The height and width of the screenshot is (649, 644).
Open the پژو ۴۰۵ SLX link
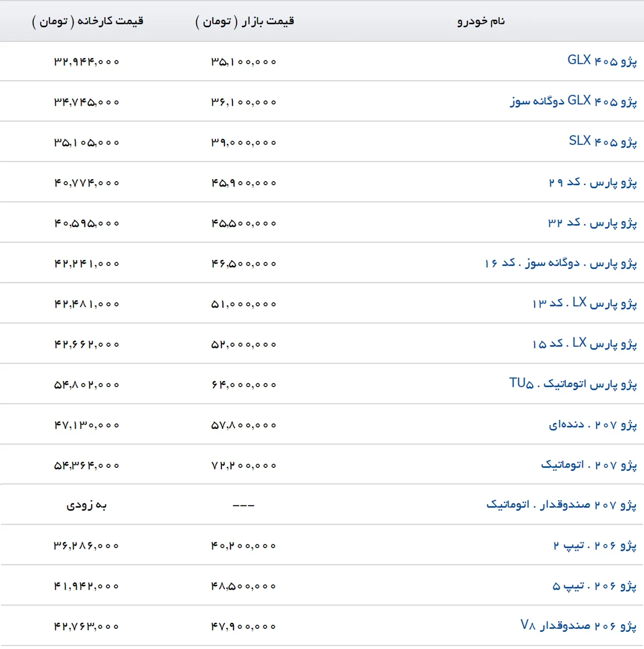(603, 141)
